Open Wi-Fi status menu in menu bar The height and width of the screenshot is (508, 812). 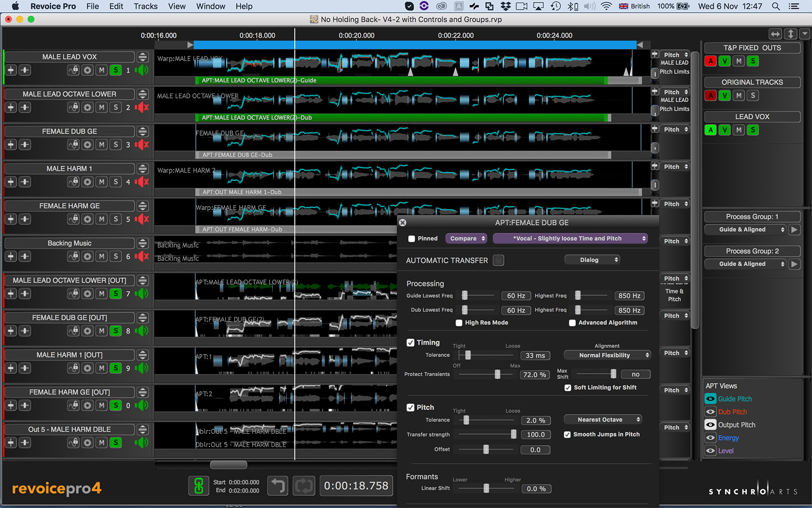[606, 6]
